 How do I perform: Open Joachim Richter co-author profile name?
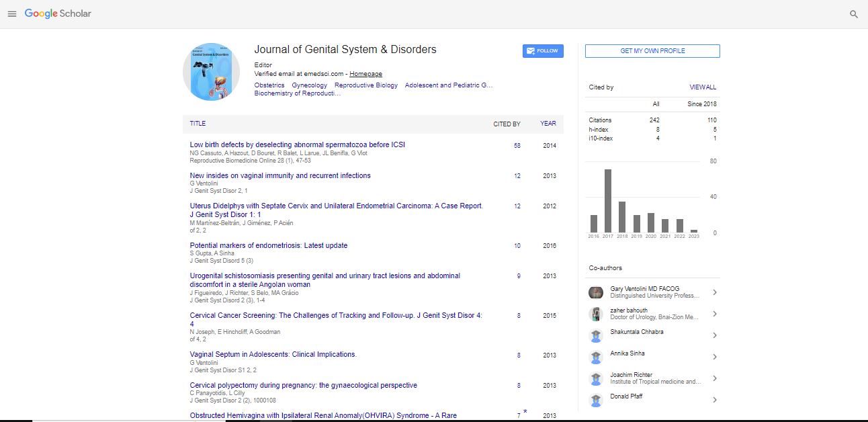coord(632,375)
